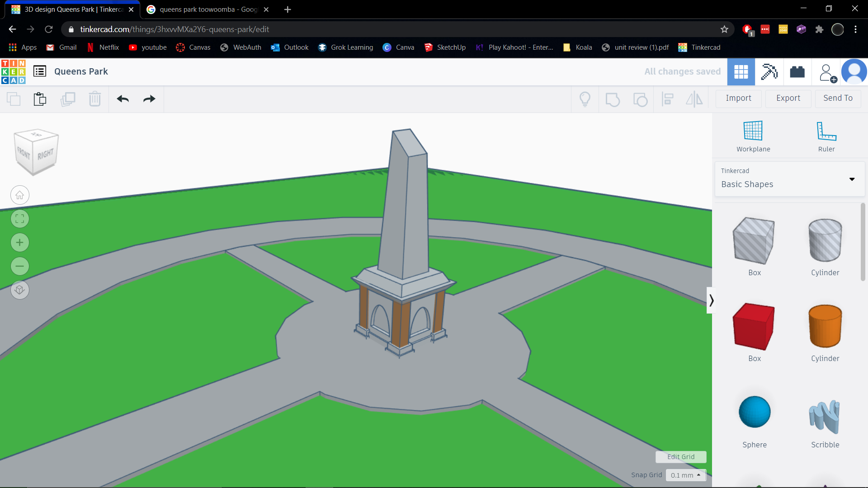
Task: Reload the page
Action: click(x=49, y=29)
